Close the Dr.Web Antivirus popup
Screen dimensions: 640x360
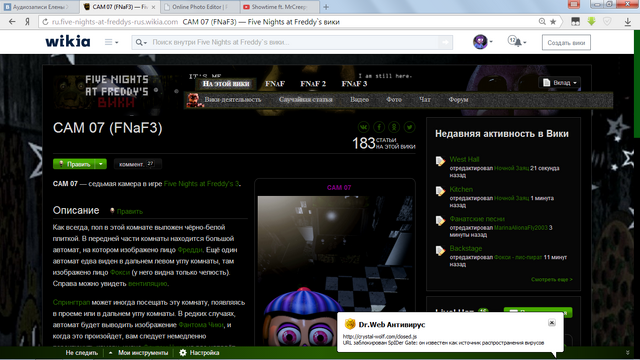(x=551, y=322)
